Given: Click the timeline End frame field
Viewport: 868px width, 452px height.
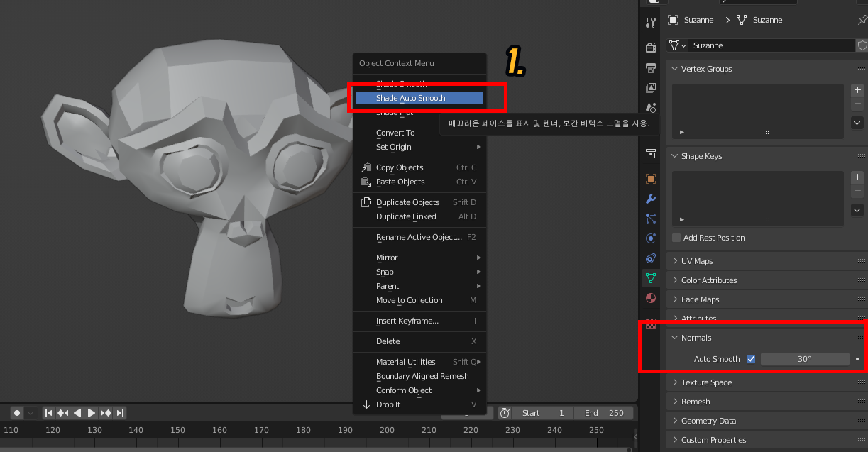Looking at the screenshot, I should pos(603,413).
